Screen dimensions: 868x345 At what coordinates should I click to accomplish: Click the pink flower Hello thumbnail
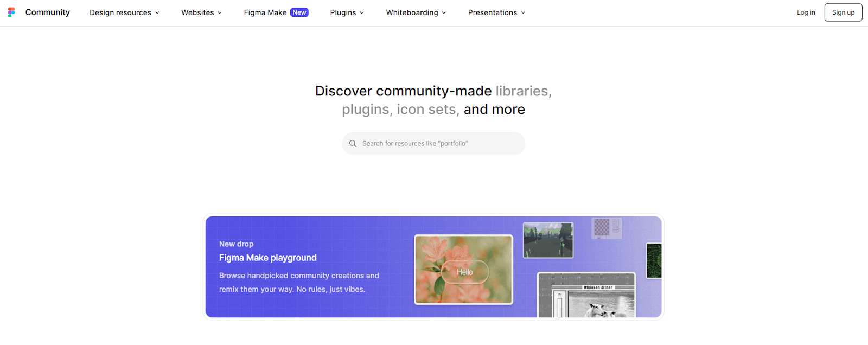[463, 269]
